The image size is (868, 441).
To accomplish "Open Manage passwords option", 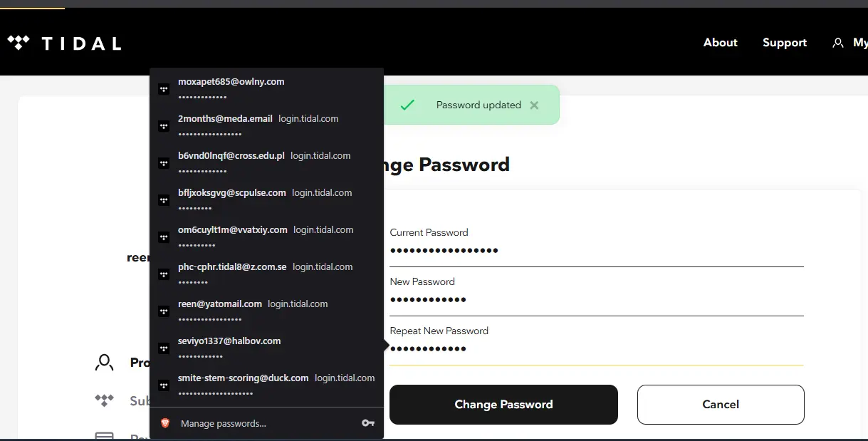I will pos(266,423).
